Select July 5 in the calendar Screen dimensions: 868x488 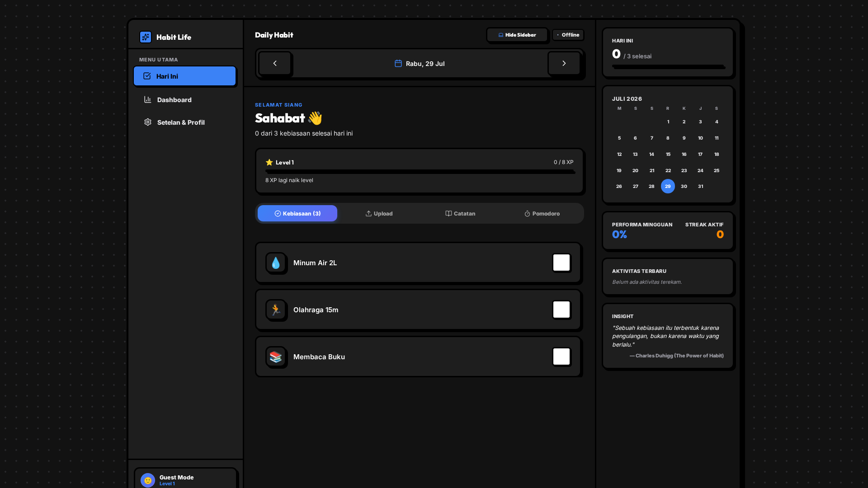pyautogui.click(x=619, y=138)
